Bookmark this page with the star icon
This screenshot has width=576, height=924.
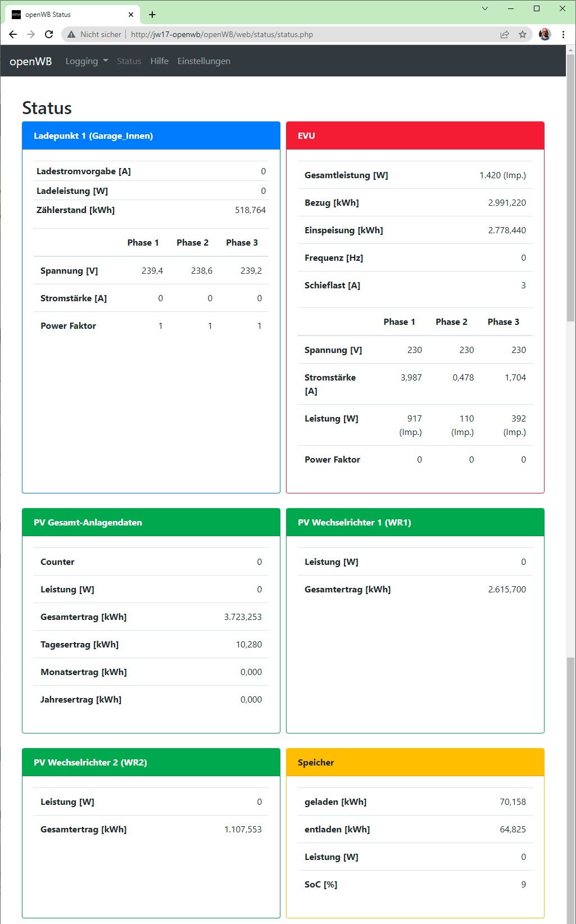pos(523,34)
